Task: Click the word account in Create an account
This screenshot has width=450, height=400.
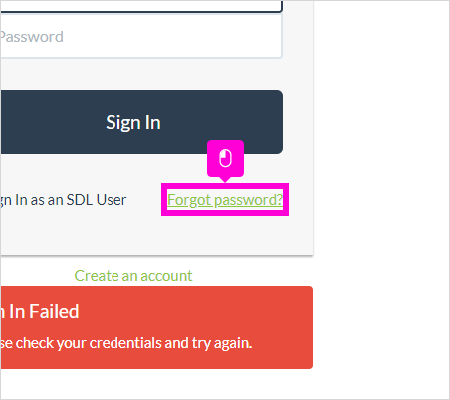Action: (166, 276)
